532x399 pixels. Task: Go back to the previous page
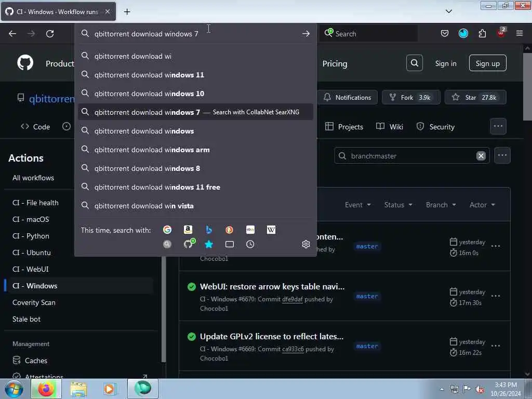point(12,34)
